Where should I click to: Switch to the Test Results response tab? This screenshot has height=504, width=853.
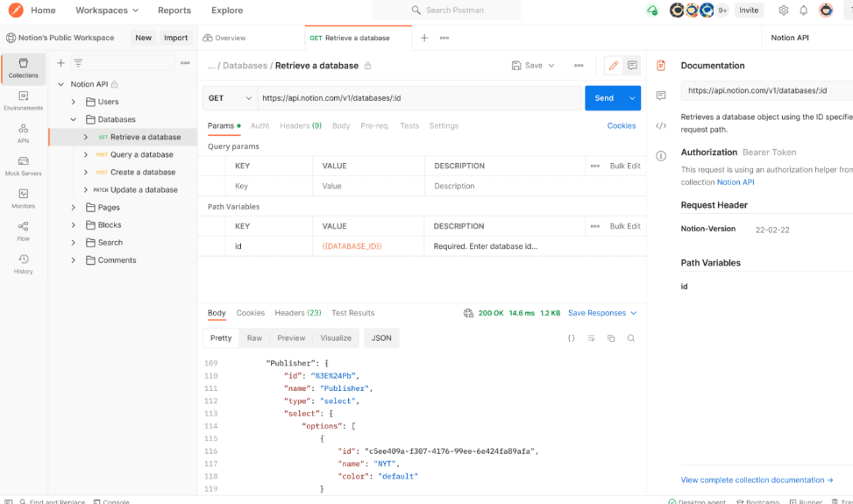[353, 313]
